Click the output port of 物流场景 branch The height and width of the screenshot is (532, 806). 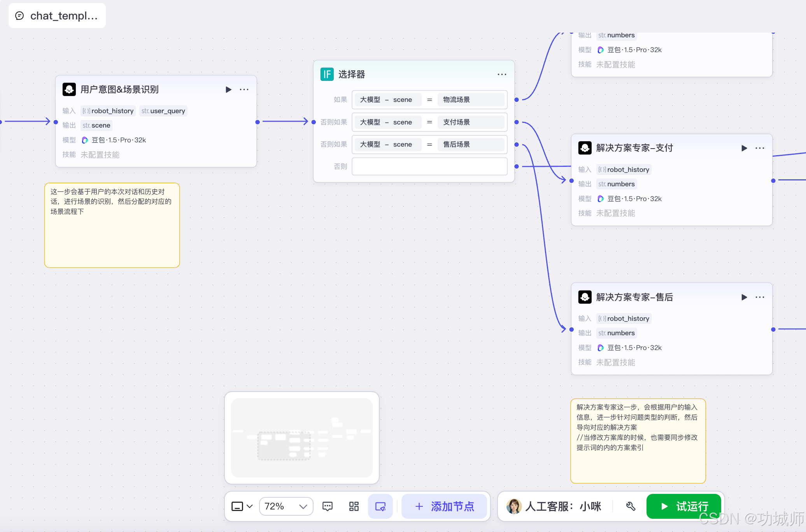point(517,100)
